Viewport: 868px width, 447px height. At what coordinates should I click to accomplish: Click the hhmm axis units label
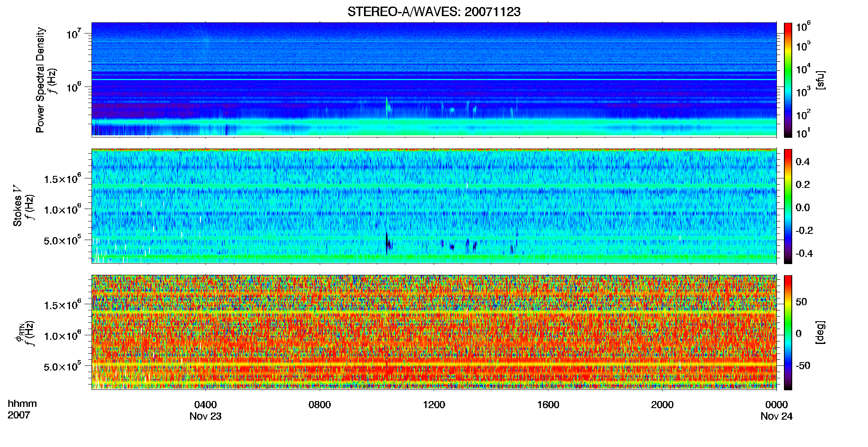click(22, 404)
